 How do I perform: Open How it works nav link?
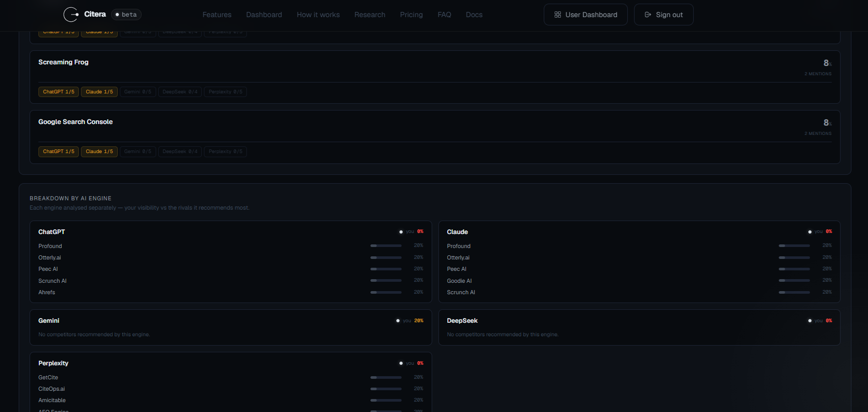pos(318,15)
